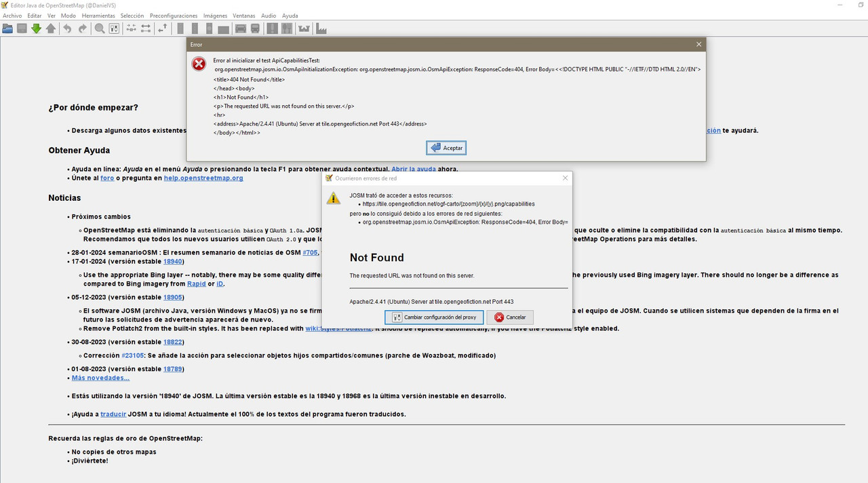Viewport: 868px width, 483px height.
Task: Click the castle preset icon
Action: (304, 28)
